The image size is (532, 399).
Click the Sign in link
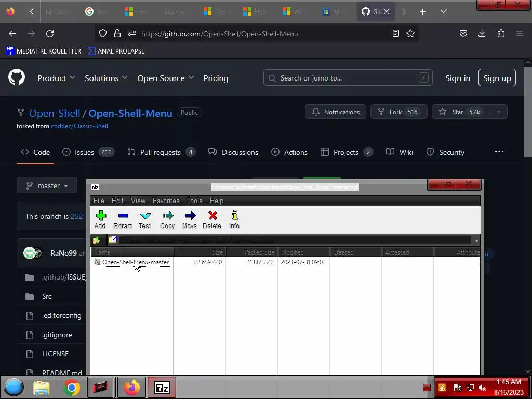(x=458, y=78)
